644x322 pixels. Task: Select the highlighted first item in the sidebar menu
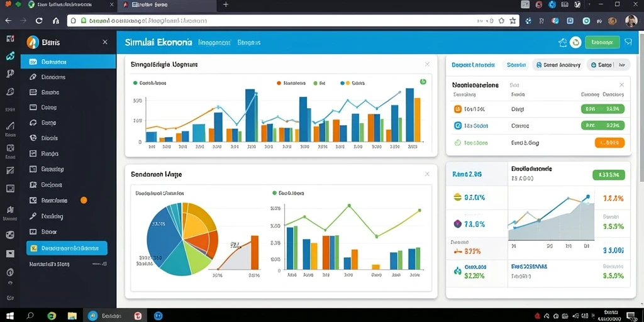click(x=68, y=62)
